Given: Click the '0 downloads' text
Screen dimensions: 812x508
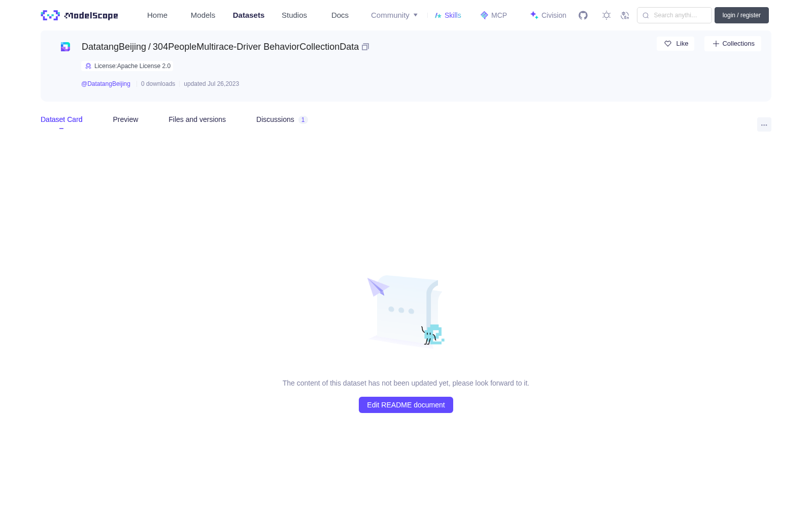Looking at the screenshot, I should click(x=158, y=84).
